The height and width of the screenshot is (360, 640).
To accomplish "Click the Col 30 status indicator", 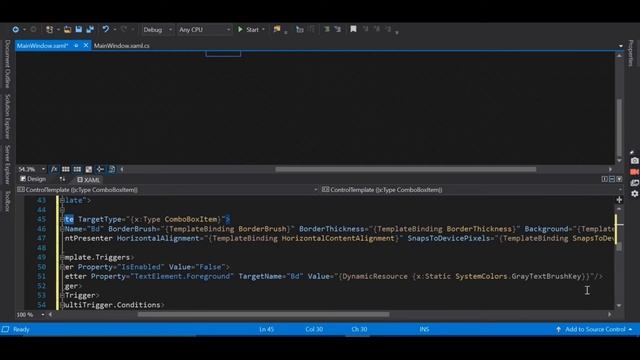I will [314, 329].
